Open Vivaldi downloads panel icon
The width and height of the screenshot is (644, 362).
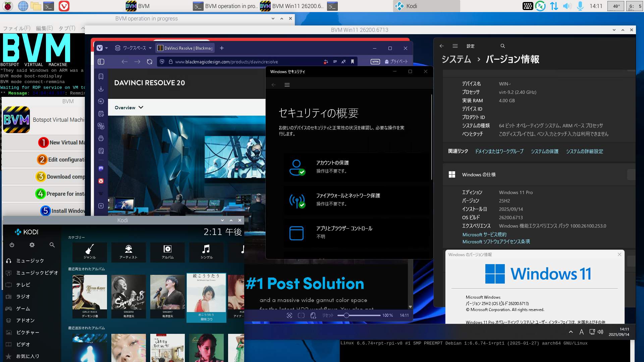[101, 89]
